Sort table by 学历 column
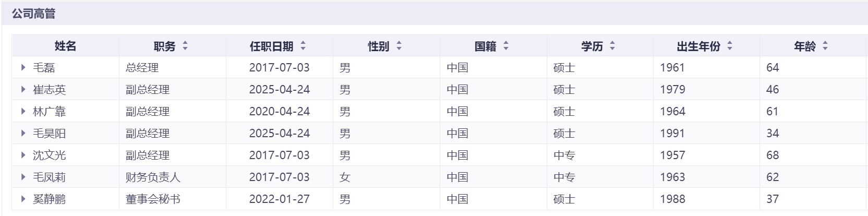This screenshot has width=868, height=216. (x=612, y=46)
